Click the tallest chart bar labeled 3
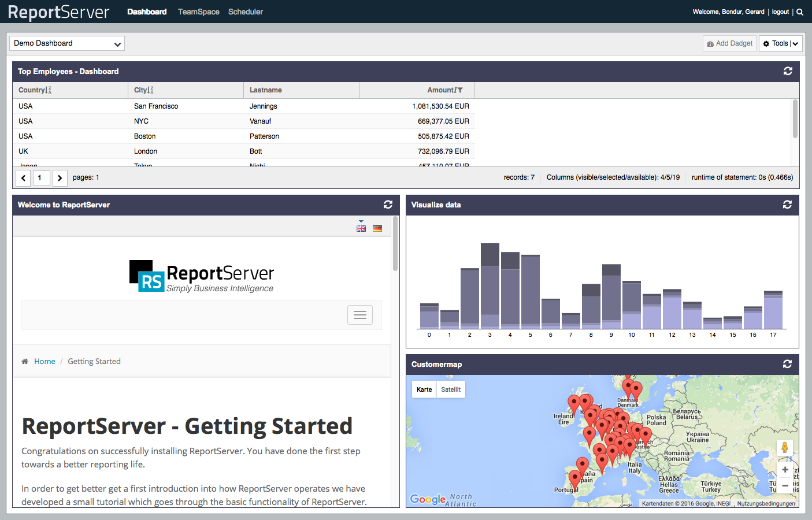 [x=490, y=286]
